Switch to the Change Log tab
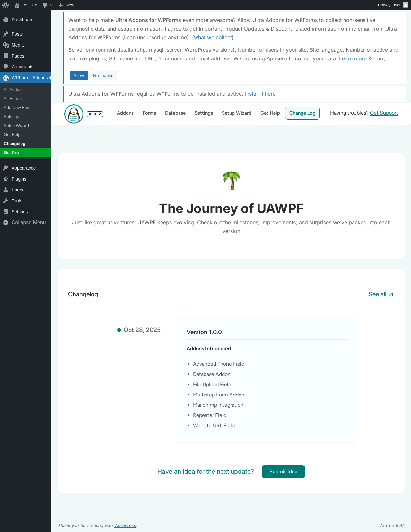This screenshot has height=532, width=411. point(302,113)
